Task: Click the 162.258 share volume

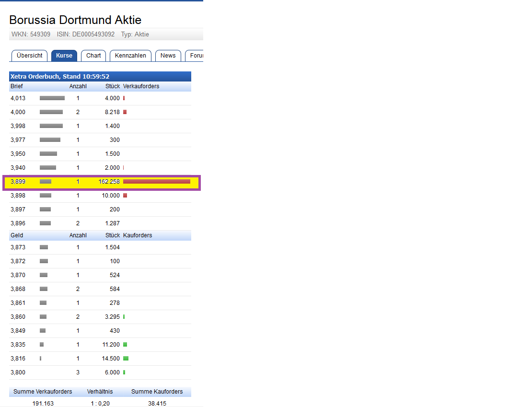Action: tap(109, 182)
